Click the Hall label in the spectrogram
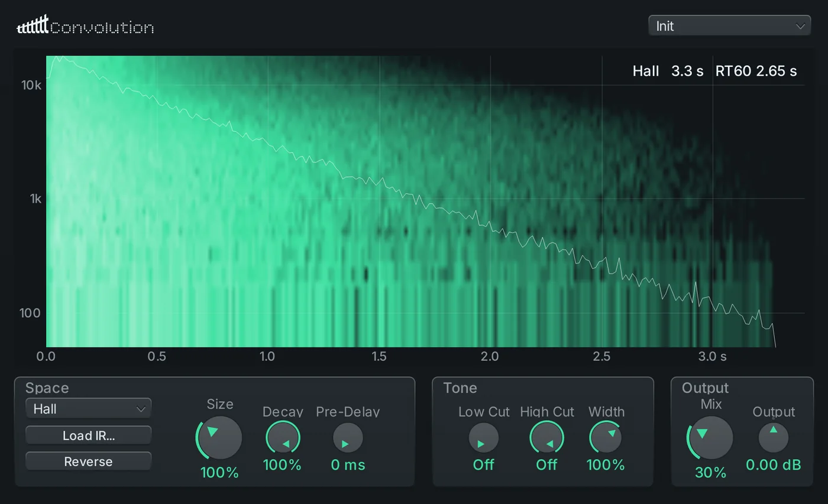This screenshot has width=828, height=504. tap(646, 71)
